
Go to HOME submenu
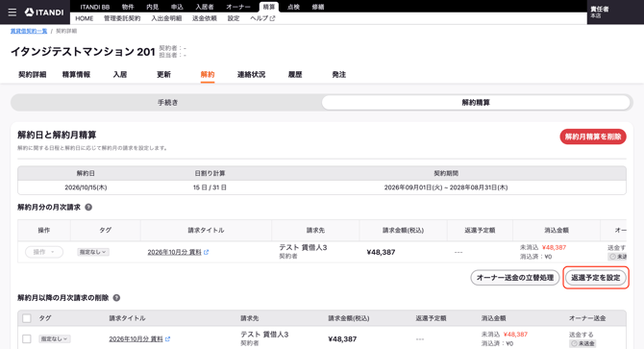tap(85, 18)
